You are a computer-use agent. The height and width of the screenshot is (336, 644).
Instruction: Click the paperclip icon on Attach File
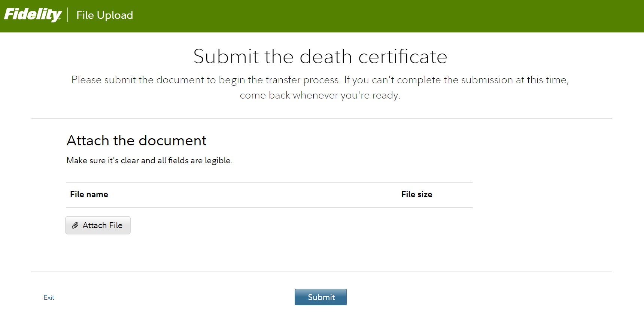pos(75,225)
